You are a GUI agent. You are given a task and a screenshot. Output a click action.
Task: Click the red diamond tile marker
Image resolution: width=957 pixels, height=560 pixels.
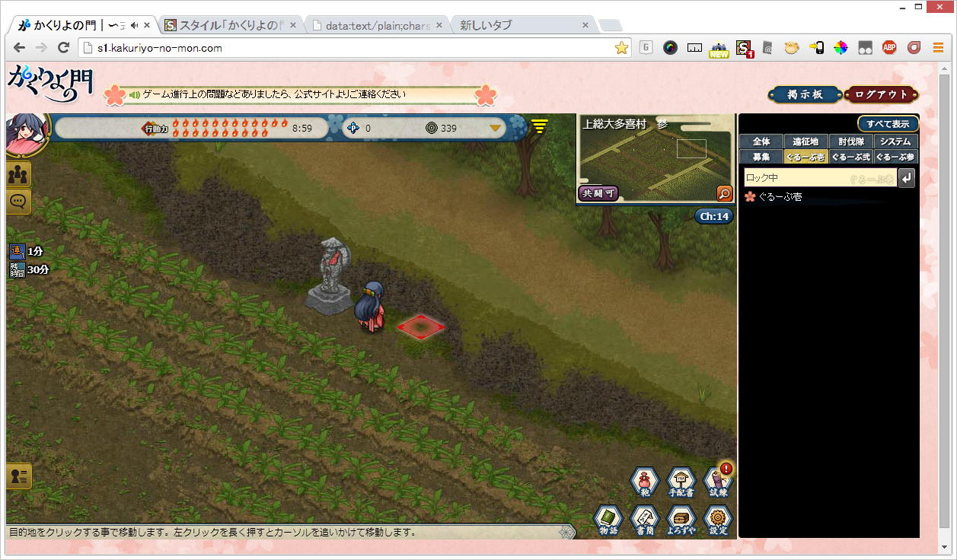420,327
